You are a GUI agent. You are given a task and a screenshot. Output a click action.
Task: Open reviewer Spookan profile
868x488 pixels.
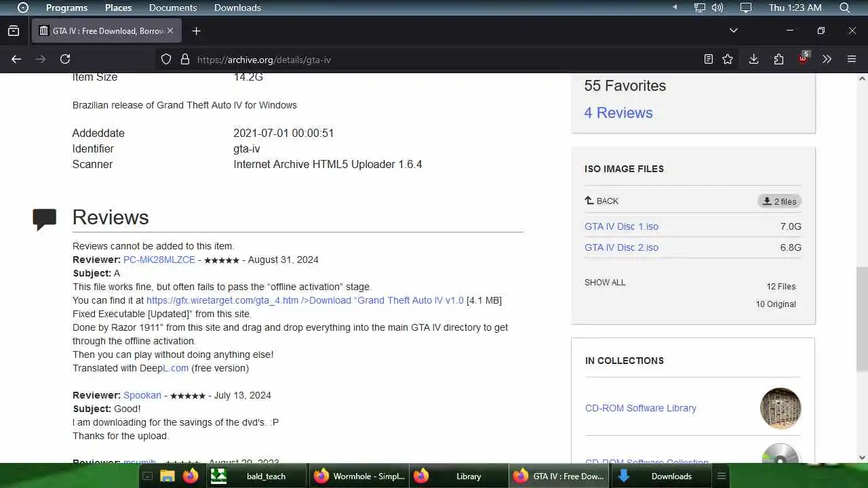(142, 395)
